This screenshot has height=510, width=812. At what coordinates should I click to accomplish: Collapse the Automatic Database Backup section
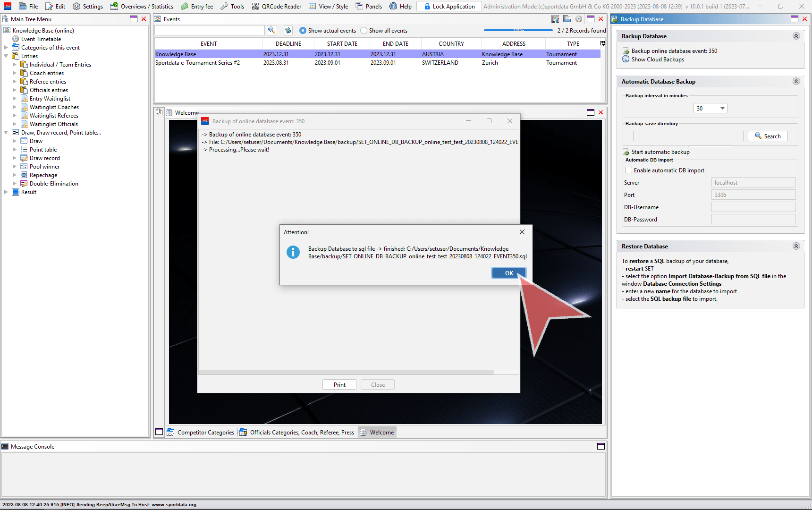click(x=796, y=82)
